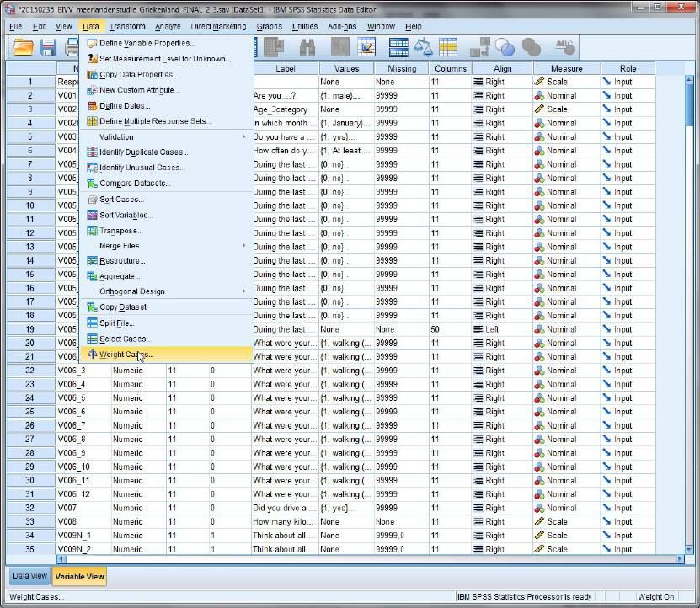Open the Graphs menu
700x608 pixels.
(270, 26)
